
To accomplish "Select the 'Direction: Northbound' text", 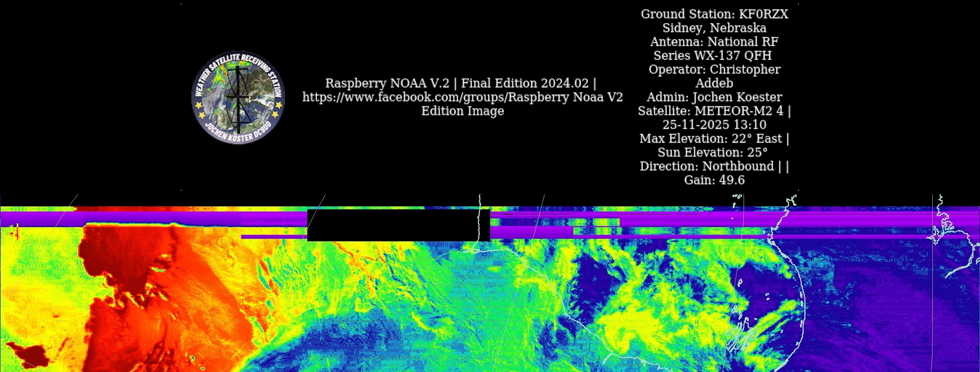I will tap(707, 166).
